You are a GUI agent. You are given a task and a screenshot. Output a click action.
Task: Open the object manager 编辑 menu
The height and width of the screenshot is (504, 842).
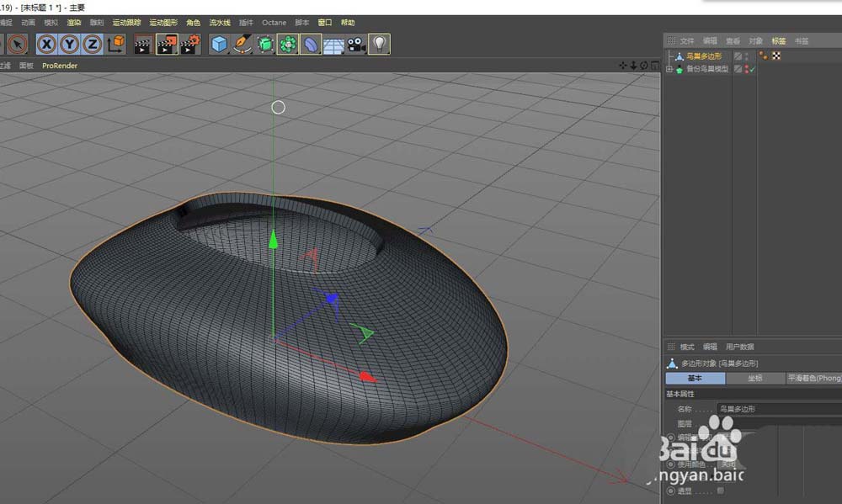point(710,40)
